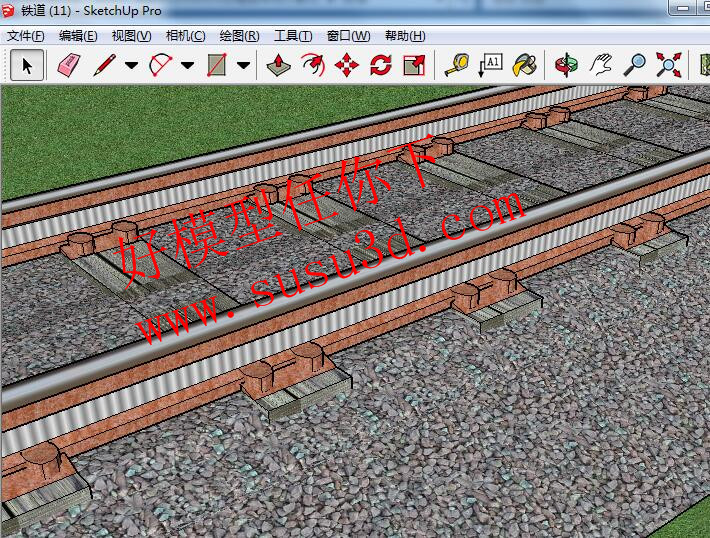Open the Line tool dropdown arrow
This screenshot has width=710, height=538.
(132, 66)
